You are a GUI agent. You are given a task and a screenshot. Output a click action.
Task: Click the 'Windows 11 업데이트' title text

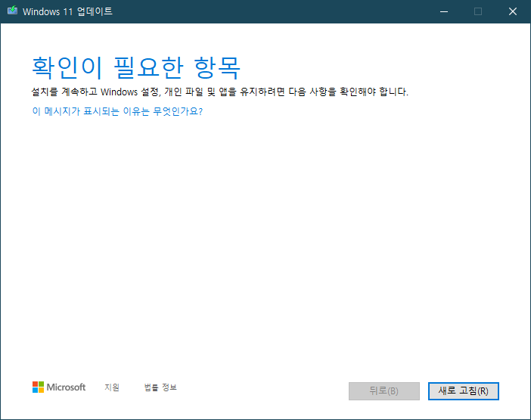pos(67,11)
